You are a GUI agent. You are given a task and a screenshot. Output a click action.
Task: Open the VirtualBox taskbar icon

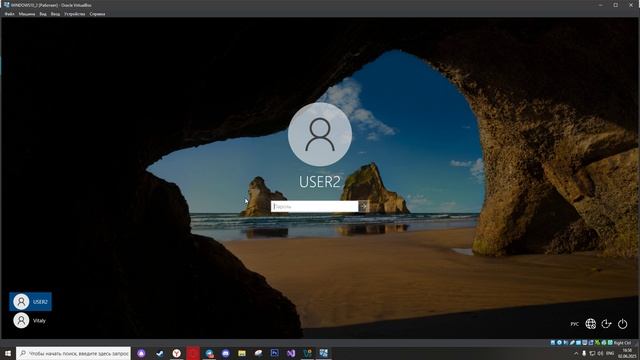click(324, 353)
